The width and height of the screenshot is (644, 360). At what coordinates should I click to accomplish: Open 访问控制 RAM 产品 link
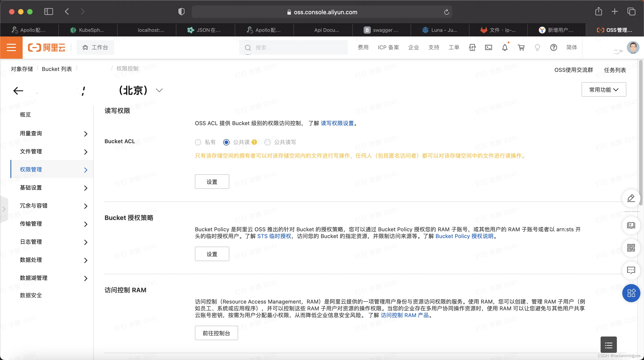point(405,315)
